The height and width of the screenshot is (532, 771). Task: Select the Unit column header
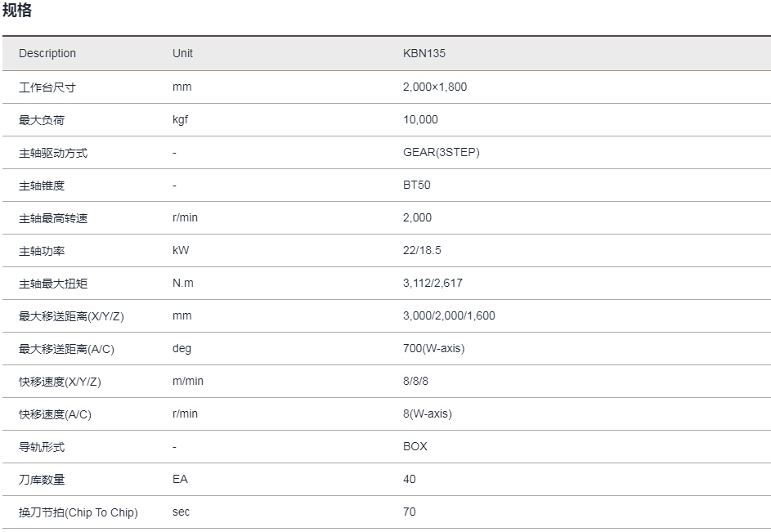click(x=182, y=53)
